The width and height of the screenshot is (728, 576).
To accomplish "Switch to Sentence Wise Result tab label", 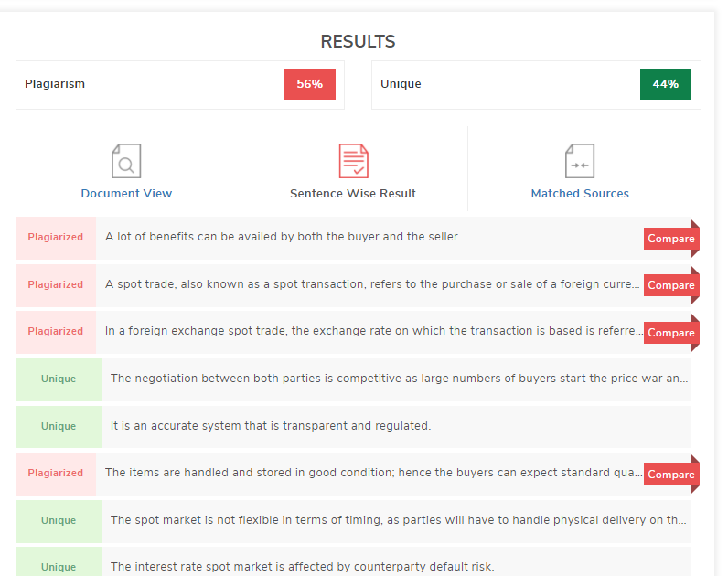I will pos(353,194).
